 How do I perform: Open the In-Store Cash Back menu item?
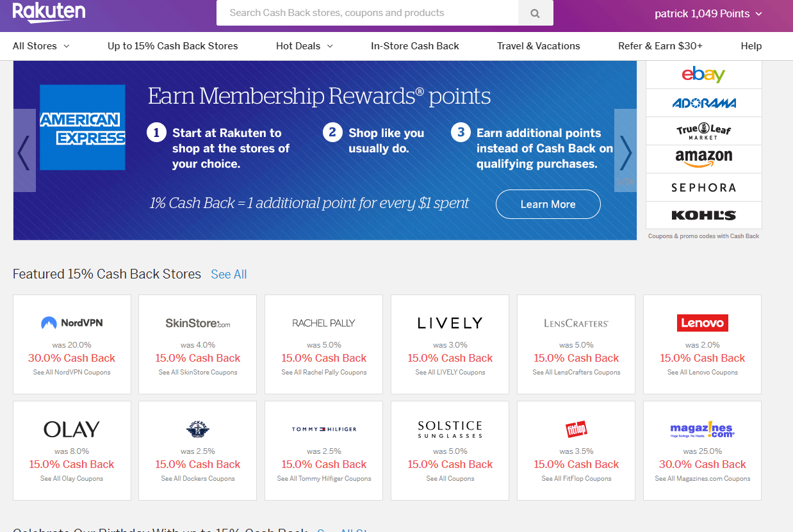click(x=415, y=46)
